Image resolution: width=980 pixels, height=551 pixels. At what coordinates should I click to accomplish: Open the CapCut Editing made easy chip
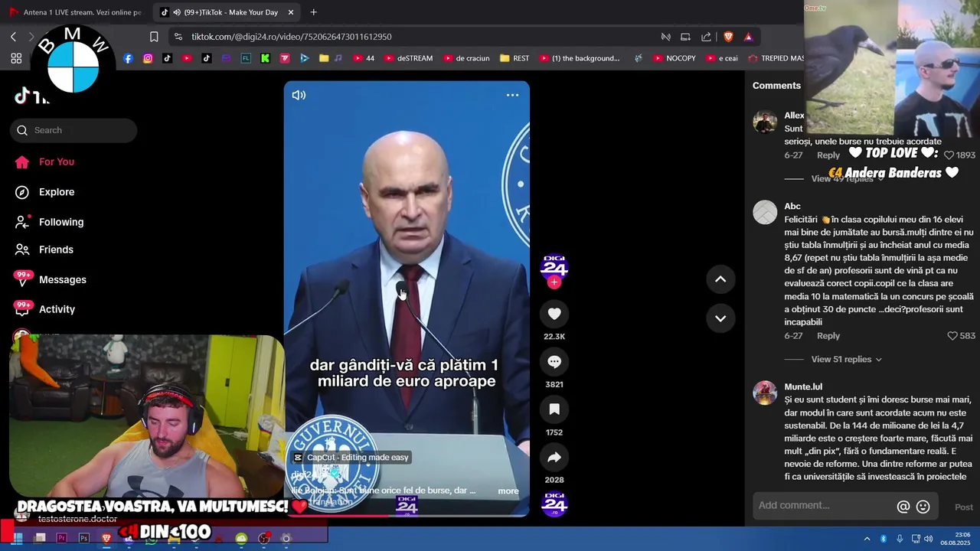(351, 458)
